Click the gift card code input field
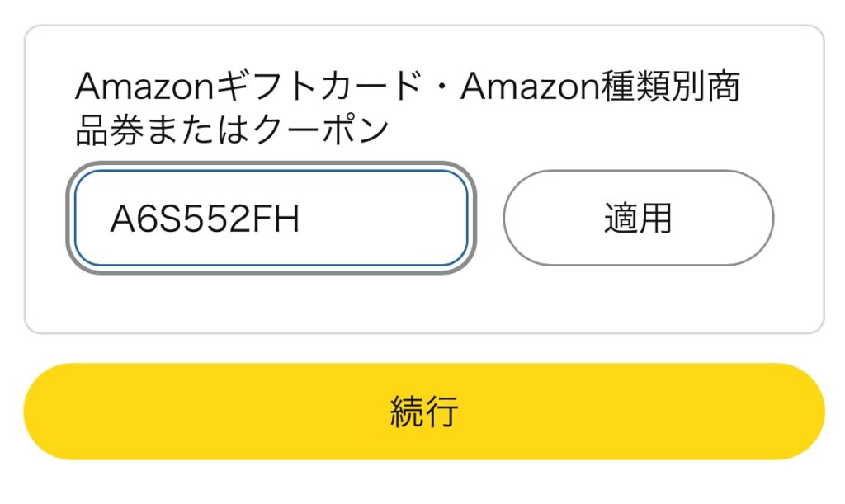 tap(271, 218)
